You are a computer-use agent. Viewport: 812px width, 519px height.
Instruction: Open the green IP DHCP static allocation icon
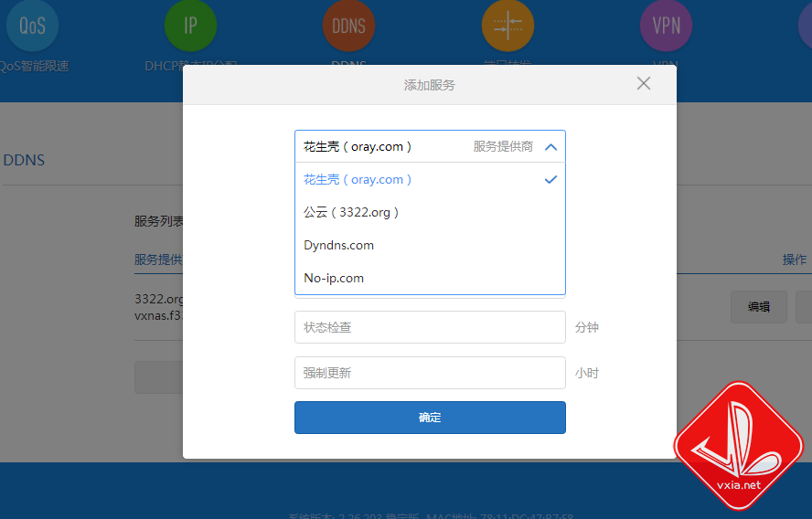[190, 26]
